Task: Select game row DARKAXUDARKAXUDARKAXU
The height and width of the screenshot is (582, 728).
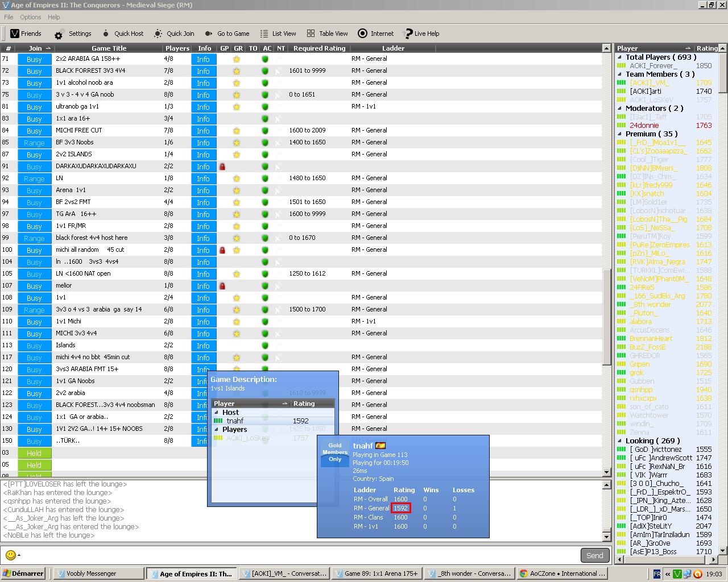Action: pyautogui.click(x=301, y=167)
